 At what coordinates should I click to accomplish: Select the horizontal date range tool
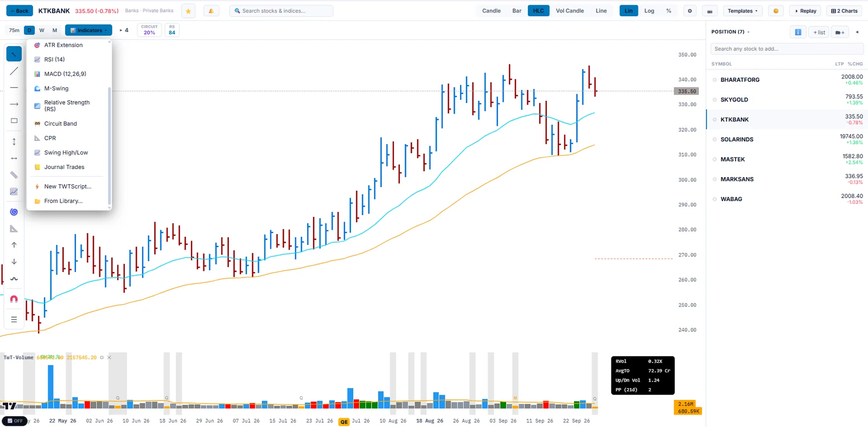click(x=14, y=158)
